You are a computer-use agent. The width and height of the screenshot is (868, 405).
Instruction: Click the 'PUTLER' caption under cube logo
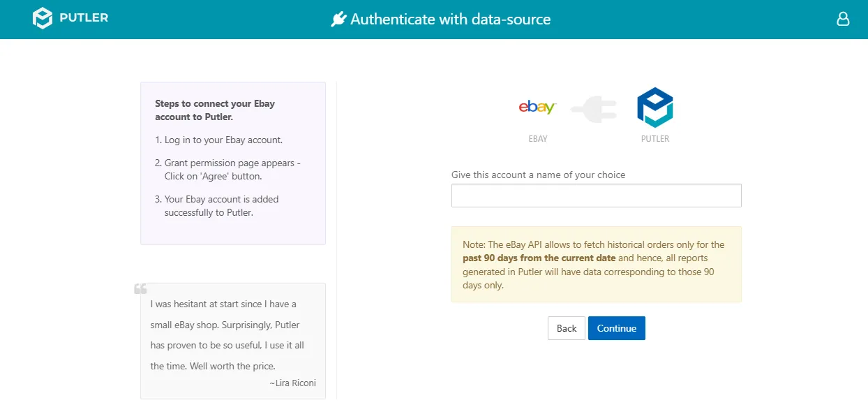[x=655, y=139]
